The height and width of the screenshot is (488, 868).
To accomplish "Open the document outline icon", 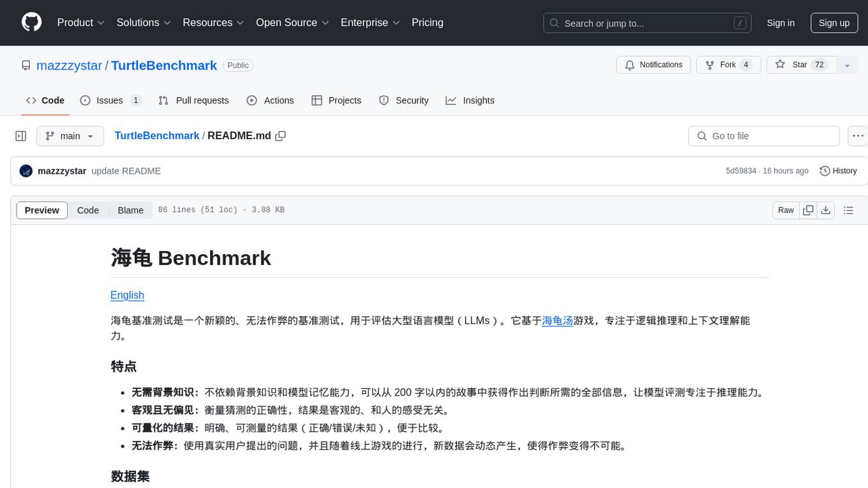I will (x=848, y=210).
